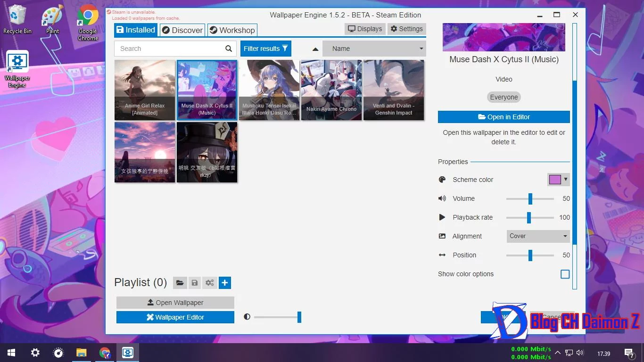Open the Wallpaper Engine desktop shortcut
This screenshot has height=362, width=644.
[17, 69]
